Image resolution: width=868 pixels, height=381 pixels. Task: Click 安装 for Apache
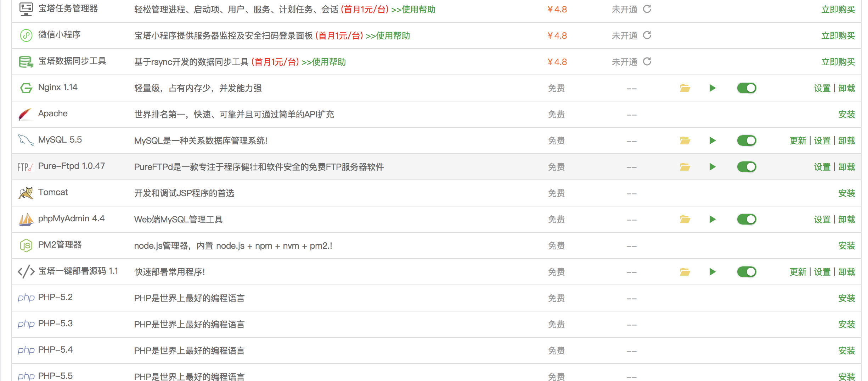847,115
